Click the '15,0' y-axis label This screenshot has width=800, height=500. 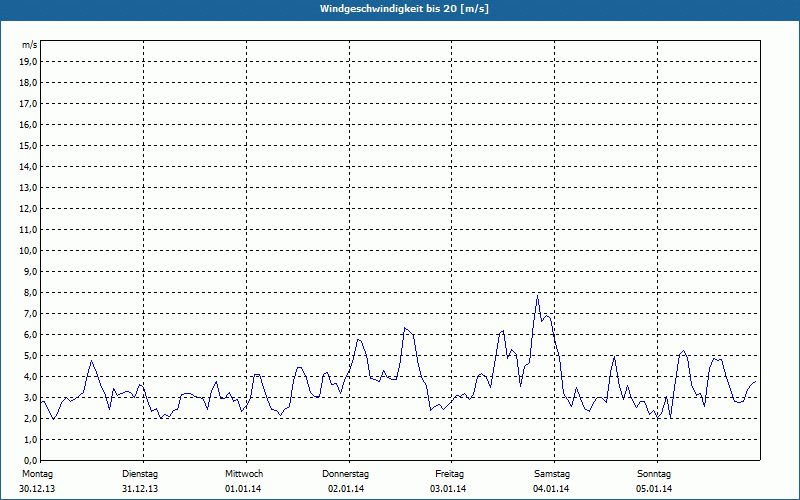pos(29,145)
